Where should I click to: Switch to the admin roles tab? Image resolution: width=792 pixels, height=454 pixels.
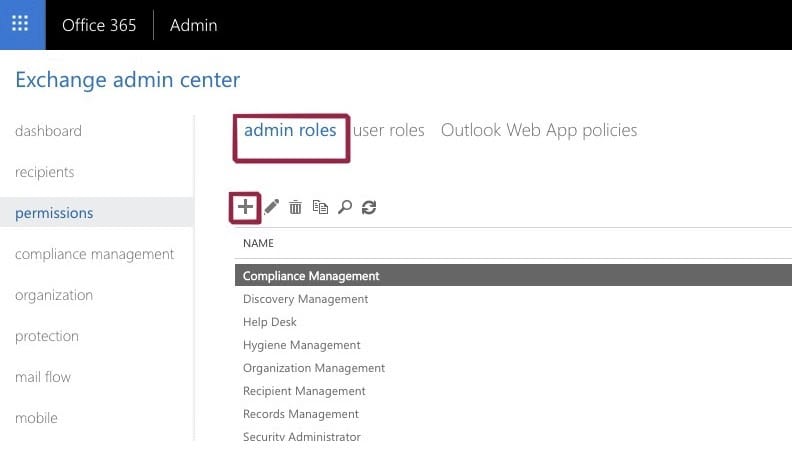(290, 130)
